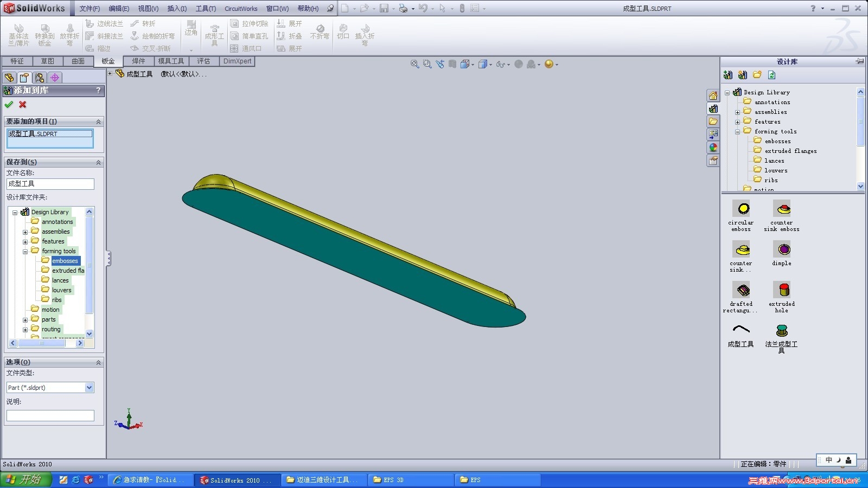This screenshot has height=488, width=868.
Task: Pin the 设计库 task pane
Action: coord(859,61)
